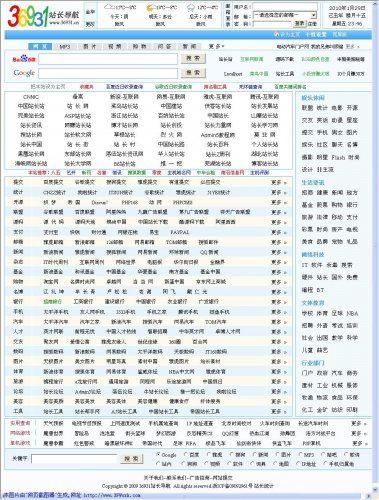Image resolution: width=379 pixels, height=500 pixels.
Task: Expand 更多 in the 联盟 row
Action: 279,212
